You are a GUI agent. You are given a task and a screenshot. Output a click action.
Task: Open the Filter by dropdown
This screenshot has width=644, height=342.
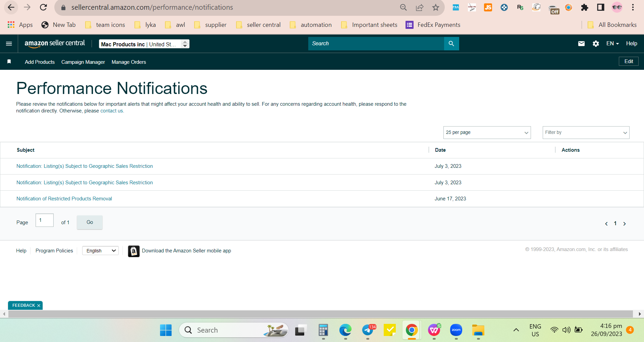586,133
